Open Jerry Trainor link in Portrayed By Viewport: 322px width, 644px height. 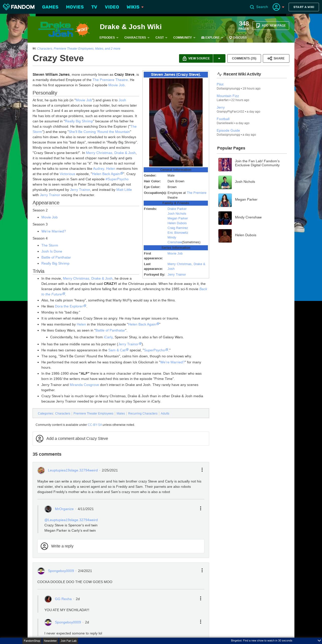pos(177,275)
